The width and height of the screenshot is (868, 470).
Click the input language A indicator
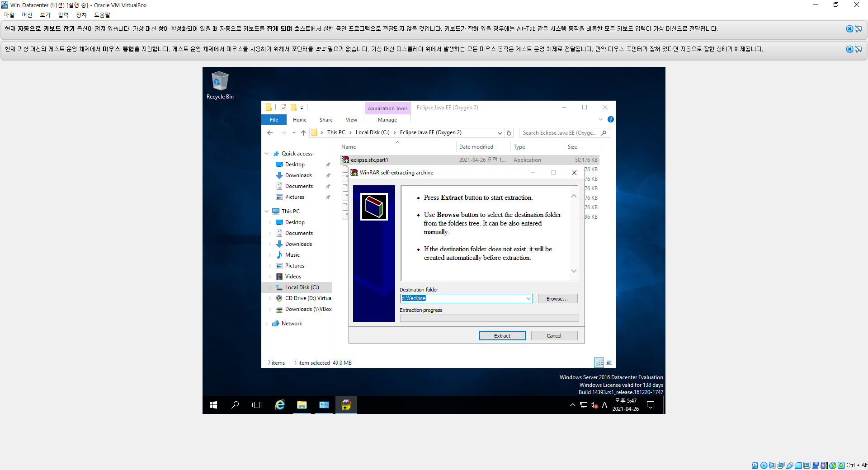click(x=604, y=405)
